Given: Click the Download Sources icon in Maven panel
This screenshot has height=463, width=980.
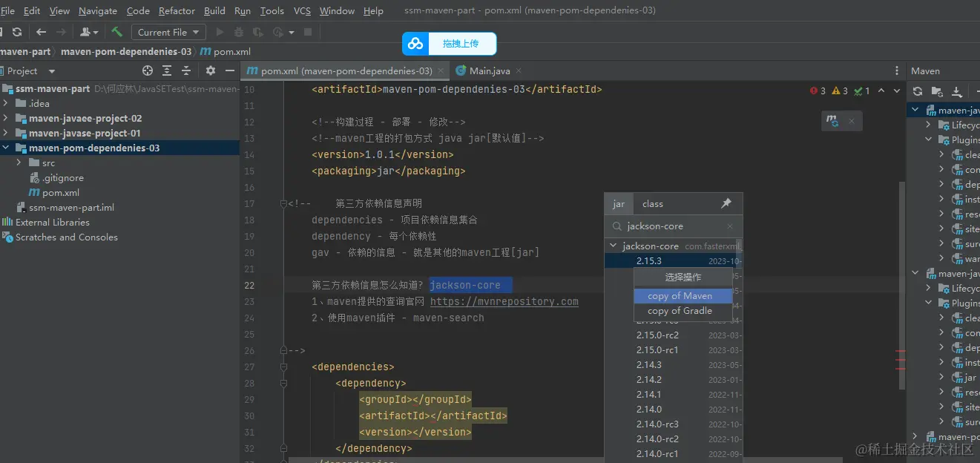Looking at the screenshot, I should coord(957,91).
